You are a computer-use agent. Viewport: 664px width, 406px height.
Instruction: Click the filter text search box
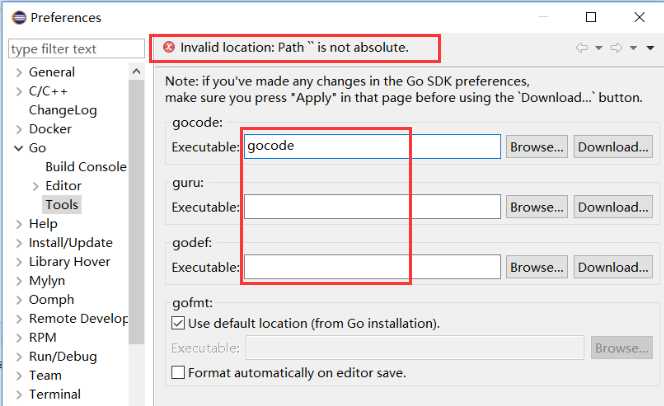coord(76,49)
